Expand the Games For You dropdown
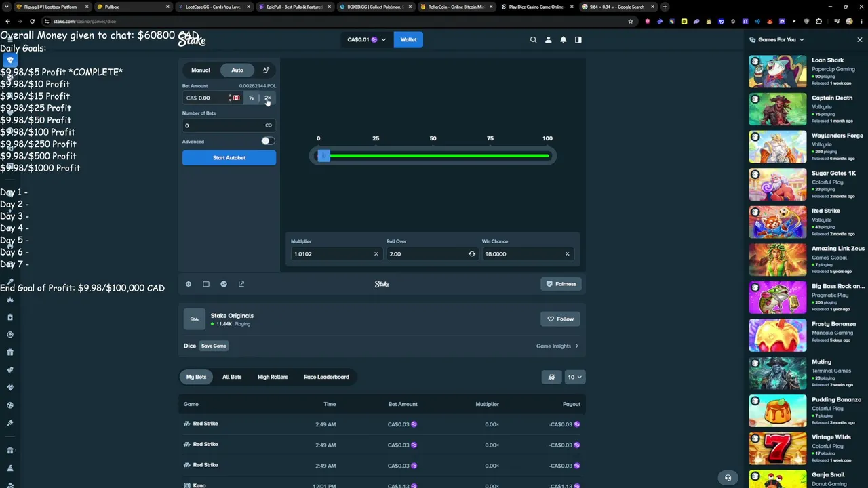This screenshot has width=868, height=488. (776, 39)
